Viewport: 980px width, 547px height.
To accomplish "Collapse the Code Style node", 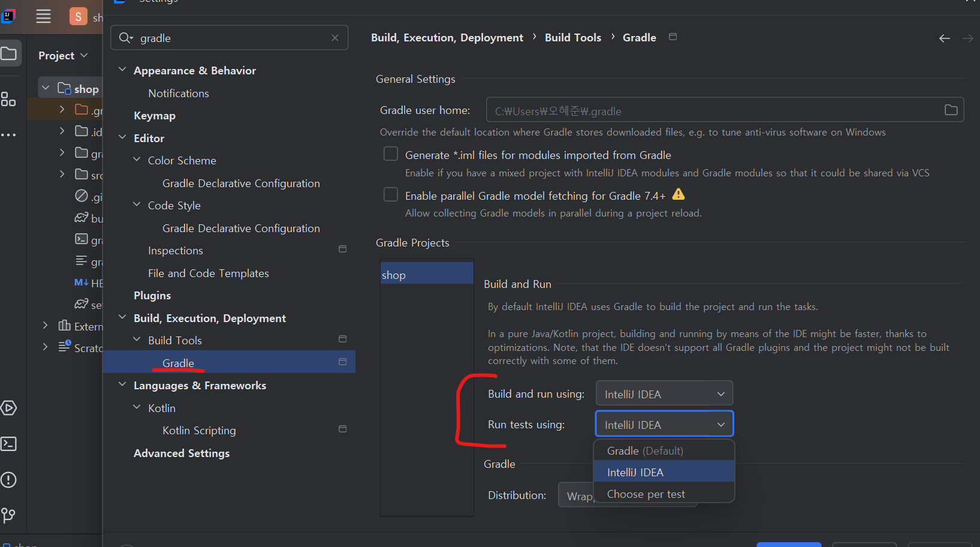I will tap(137, 205).
